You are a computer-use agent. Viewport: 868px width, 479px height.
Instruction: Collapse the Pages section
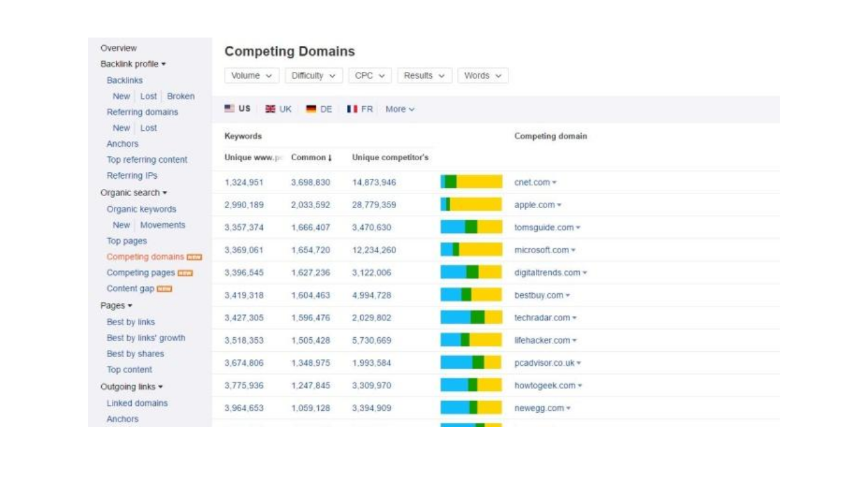tap(116, 306)
